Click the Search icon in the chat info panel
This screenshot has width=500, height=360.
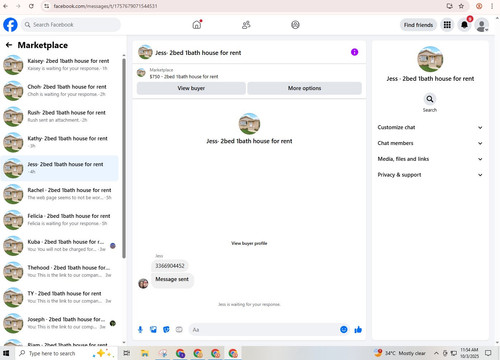(x=430, y=99)
